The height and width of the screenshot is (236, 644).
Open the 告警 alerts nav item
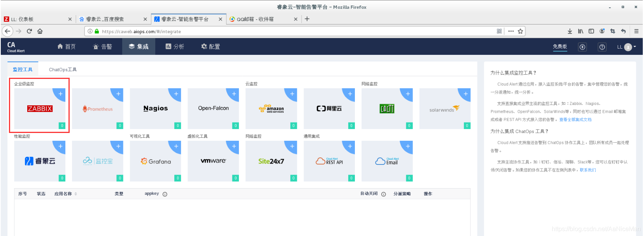tap(102, 47)
